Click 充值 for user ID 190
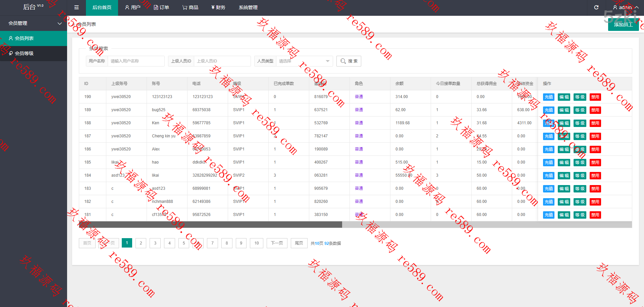This screenshot has width=644, height=307. point(549,97)
